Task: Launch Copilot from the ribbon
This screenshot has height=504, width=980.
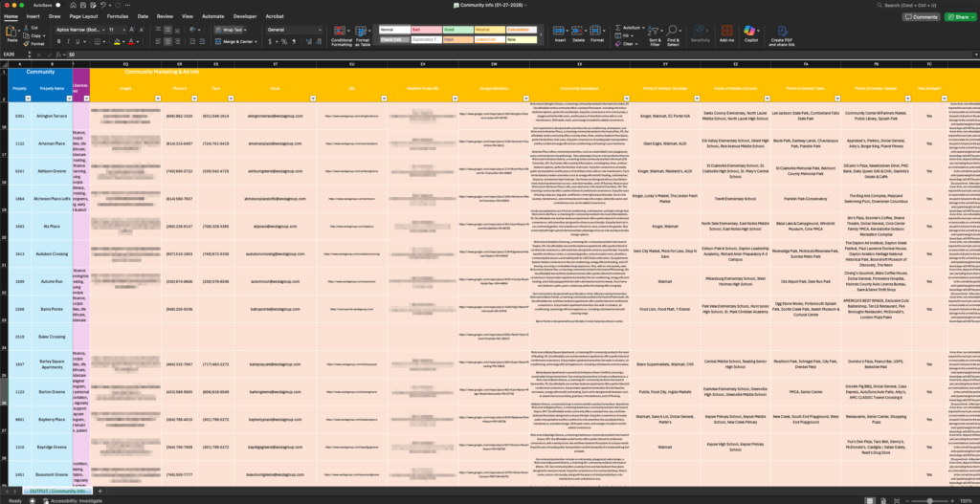Action: pyautogui.click(x=751, y=34)
